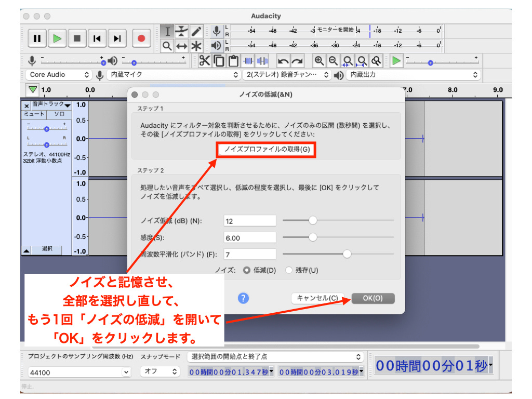Screen dimensions: 532x399
Task: Undo the last action
Action: click(283, 61)
